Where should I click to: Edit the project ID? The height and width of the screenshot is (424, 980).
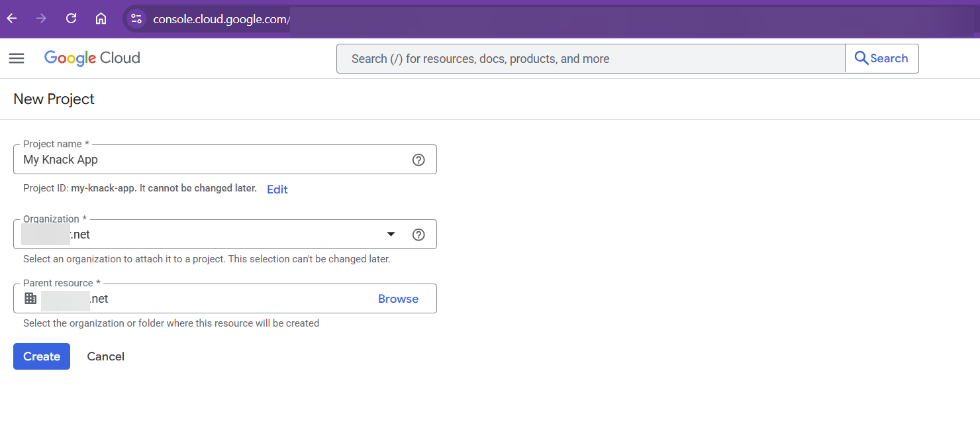pyautogui.click(x=277, y=189)
